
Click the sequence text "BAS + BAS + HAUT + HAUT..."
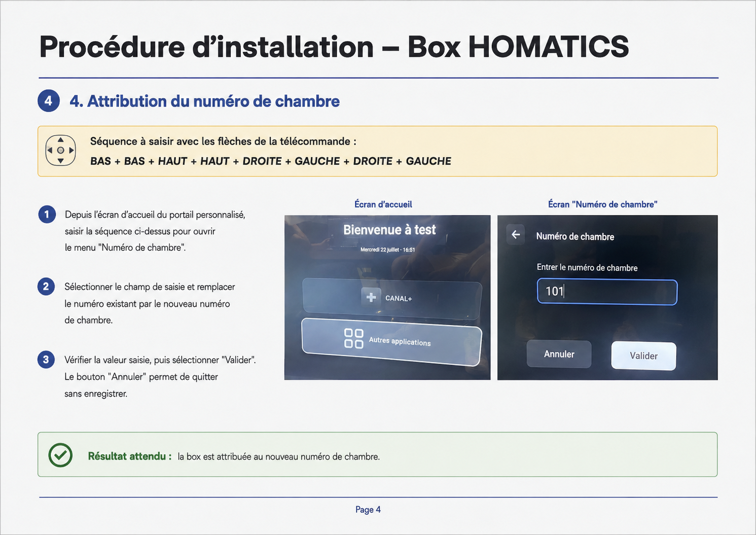point(271,161)
